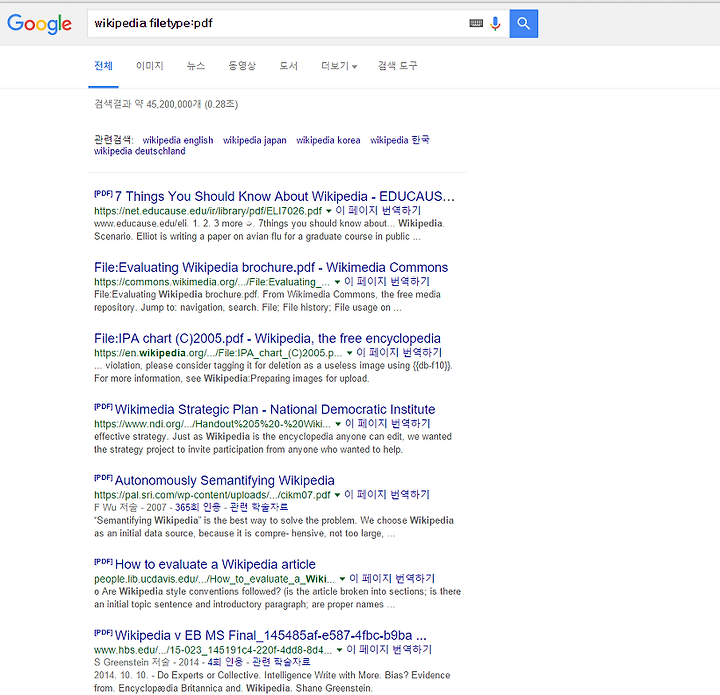Click related search wikipedia 한국
Viewport: 720px width, 695px height.
tap(399, 140)
